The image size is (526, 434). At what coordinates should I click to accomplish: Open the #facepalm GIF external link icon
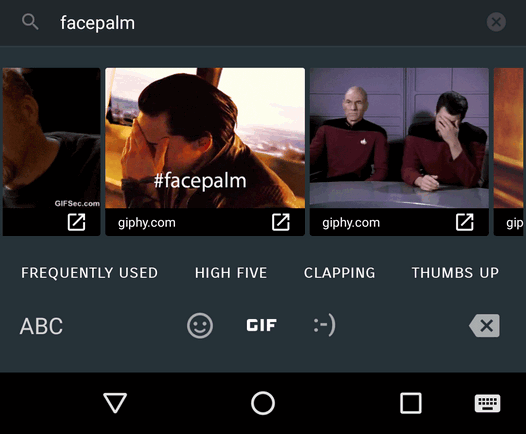click(x=281, y=222)
